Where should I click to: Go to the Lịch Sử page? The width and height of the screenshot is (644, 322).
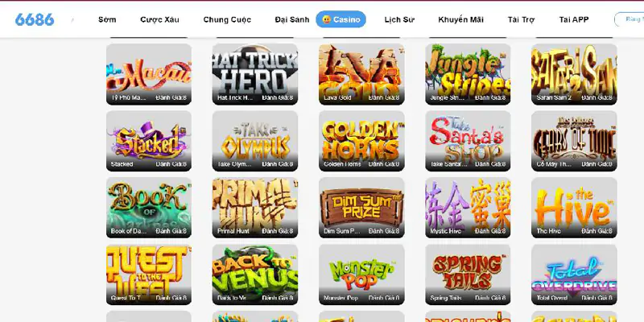pyautogui.click(x=399, y=19)
